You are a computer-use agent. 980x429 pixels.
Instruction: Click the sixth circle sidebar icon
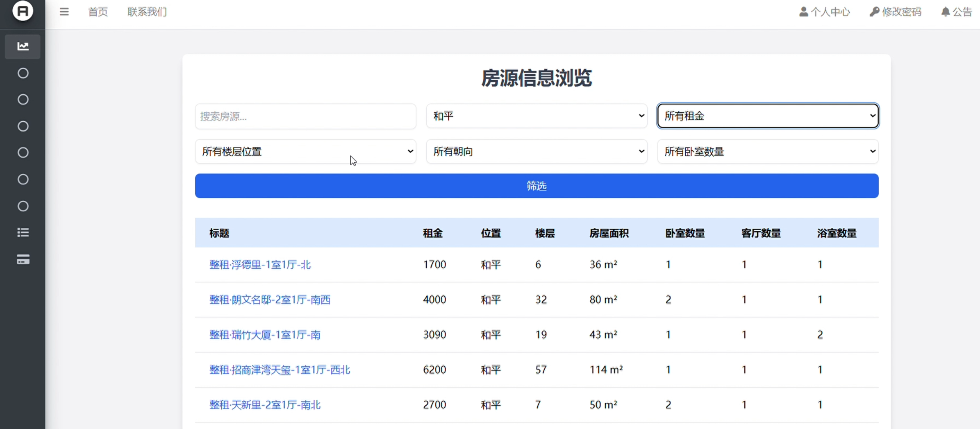point(23,206)
